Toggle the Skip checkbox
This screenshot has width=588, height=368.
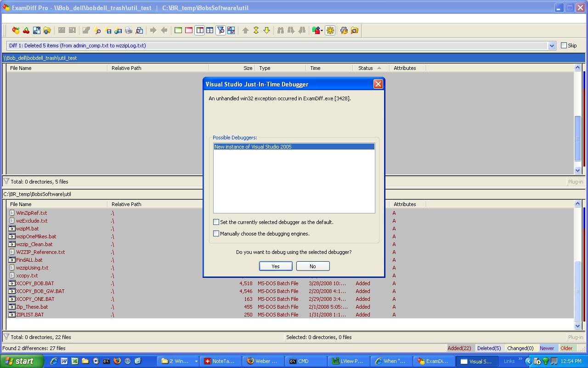click(564, 46)
